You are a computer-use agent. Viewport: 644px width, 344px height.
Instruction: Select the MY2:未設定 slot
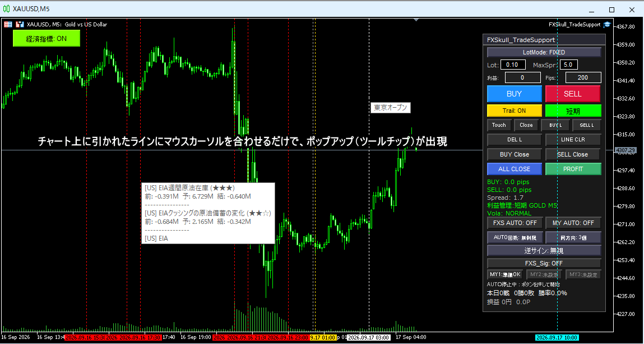click(x=544, y=274)
